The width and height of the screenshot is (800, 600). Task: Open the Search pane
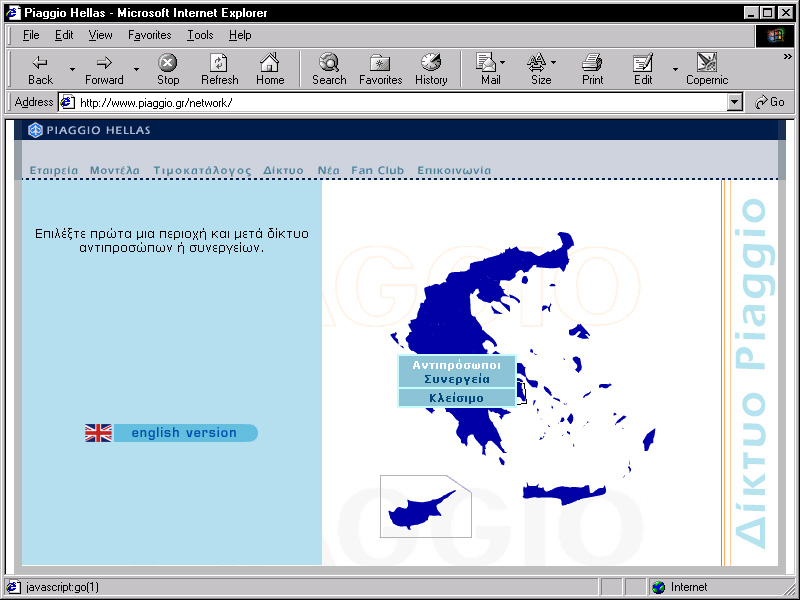[329, 69]
